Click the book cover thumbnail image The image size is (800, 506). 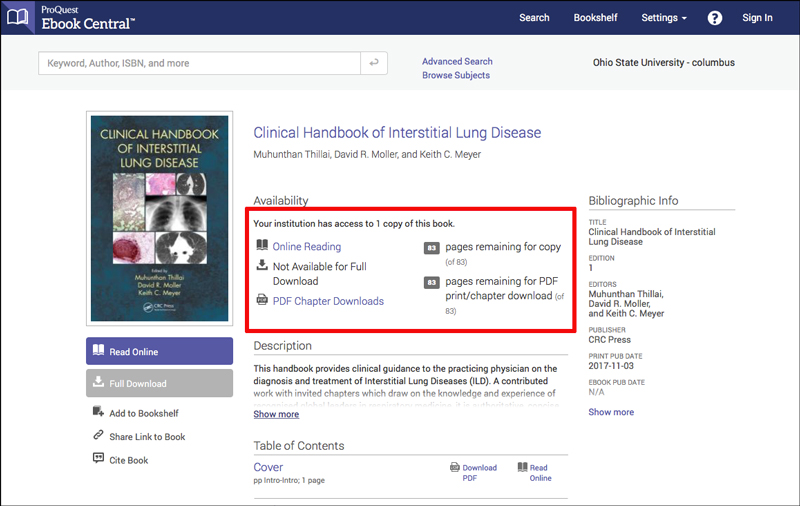click(x=159, y=218)
